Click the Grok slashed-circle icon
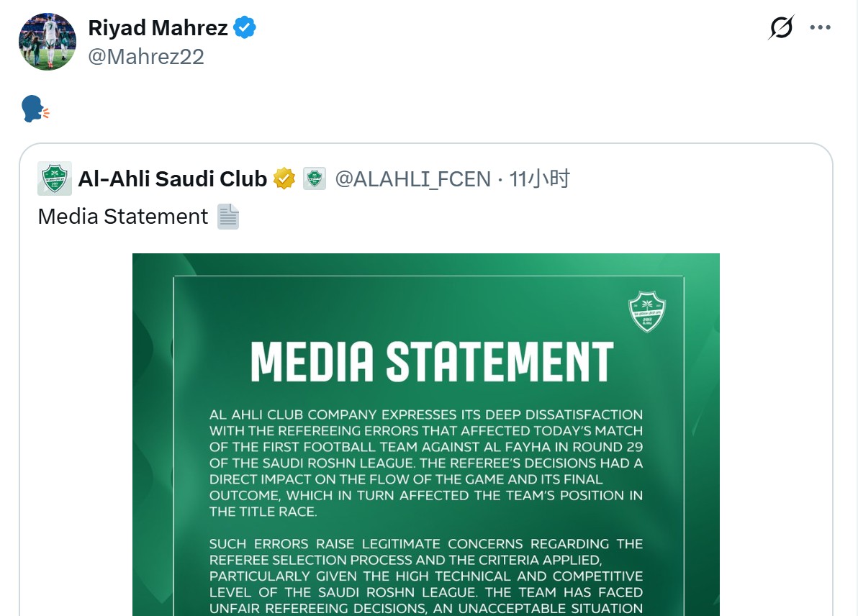 point(781,28)
